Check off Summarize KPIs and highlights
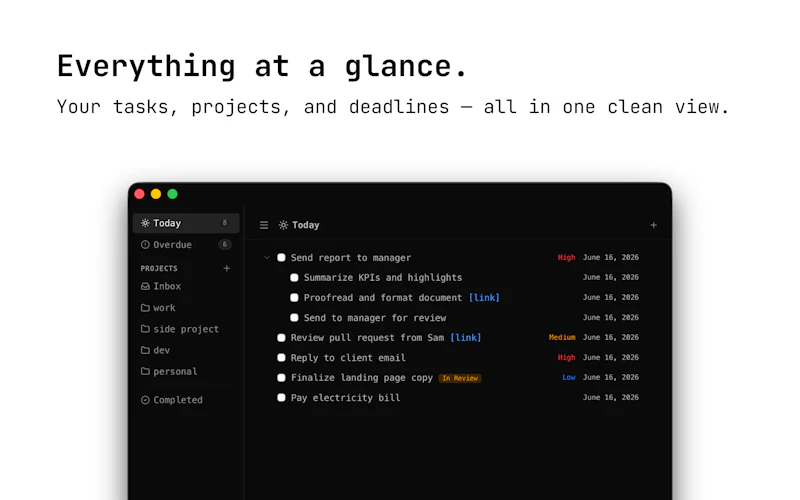Screen dimensions: 800x500 tap(294, 278)
